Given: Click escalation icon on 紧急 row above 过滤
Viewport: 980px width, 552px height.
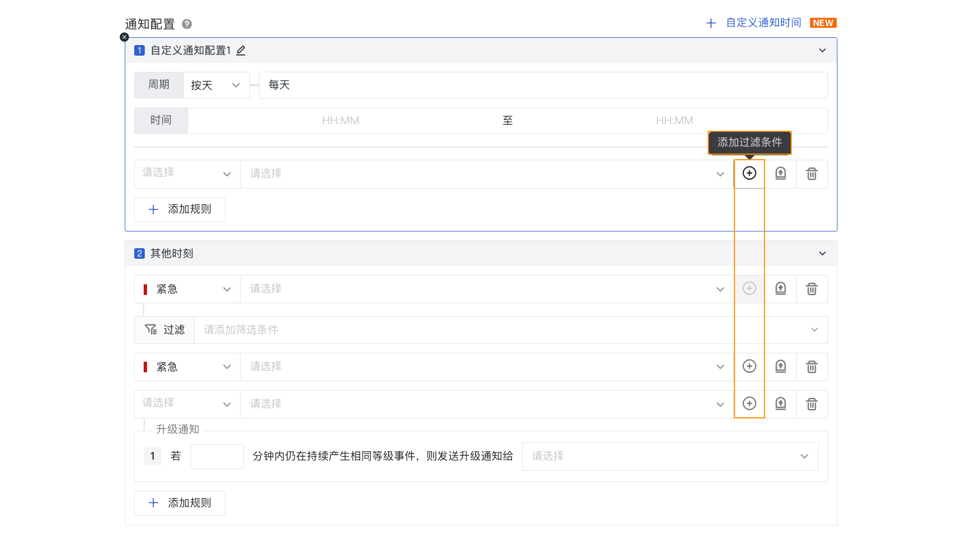Looking at the screenshot, I should (x=781, y=289).
